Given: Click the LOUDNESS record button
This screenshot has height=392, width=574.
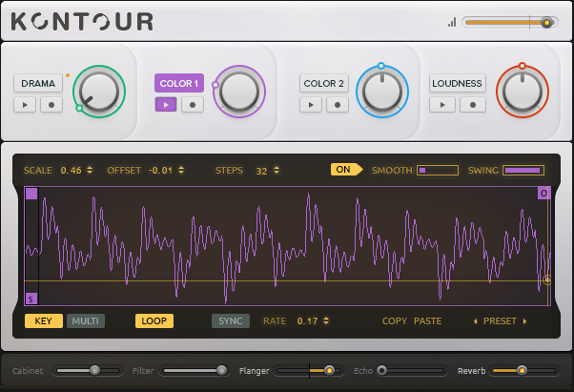Looking at the screenshot, I should click(x=473, y=105).
